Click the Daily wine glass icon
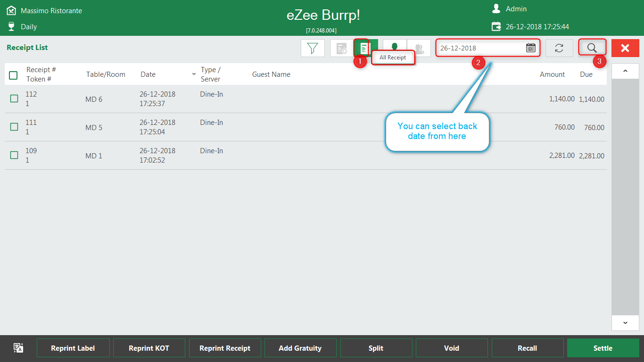 click(11, 26)
